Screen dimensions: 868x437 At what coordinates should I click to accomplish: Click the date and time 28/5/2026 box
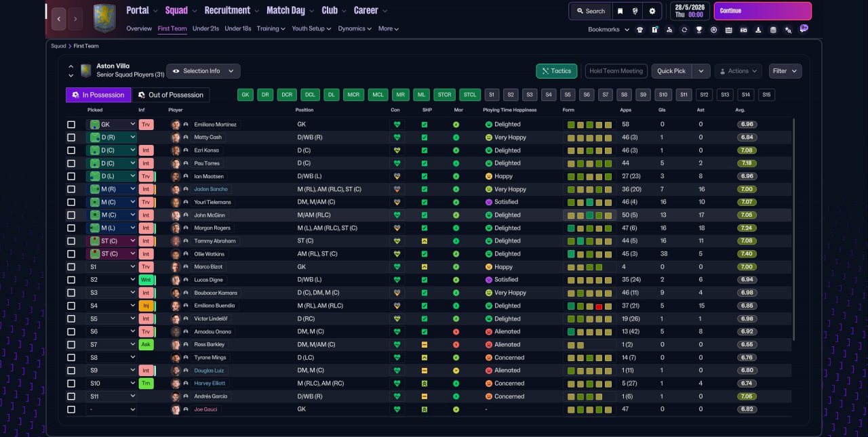(690, 11)
